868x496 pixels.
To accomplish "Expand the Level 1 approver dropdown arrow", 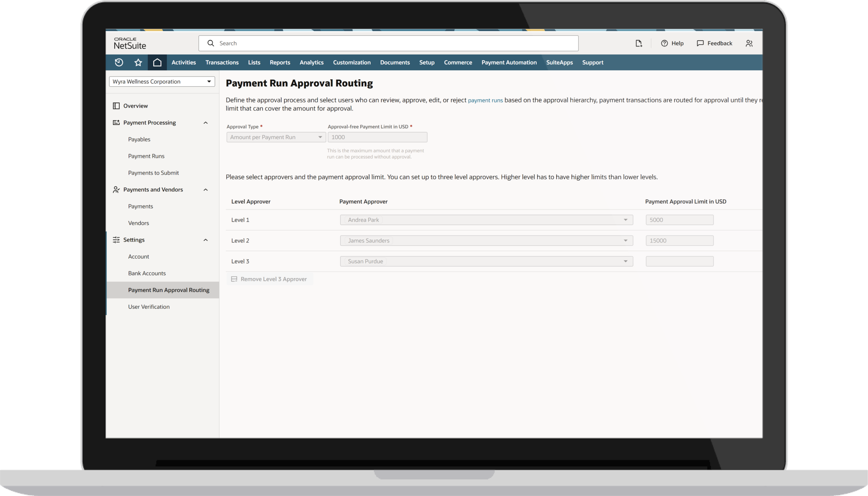I will point(625,220).
